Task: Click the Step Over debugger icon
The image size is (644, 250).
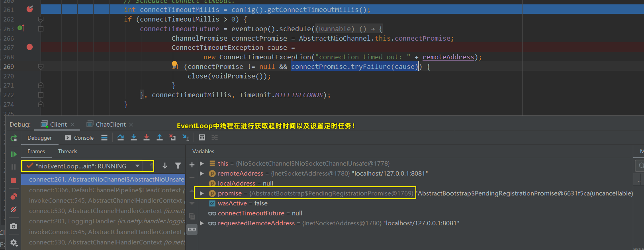Action: coord(120,137)
